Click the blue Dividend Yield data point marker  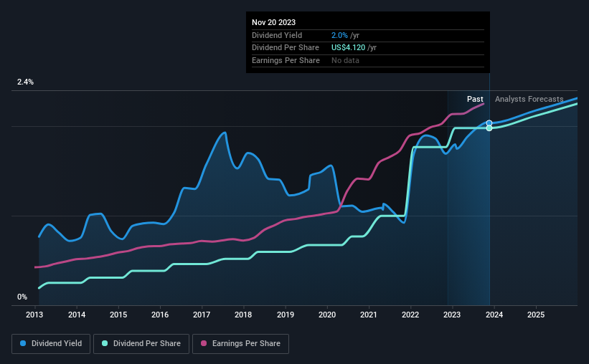[489, 123]
